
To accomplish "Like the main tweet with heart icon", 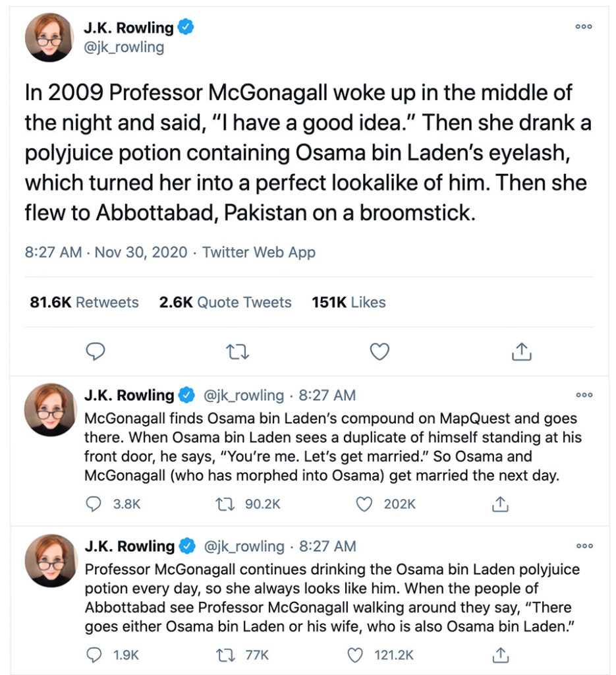I will coord(379,351).
